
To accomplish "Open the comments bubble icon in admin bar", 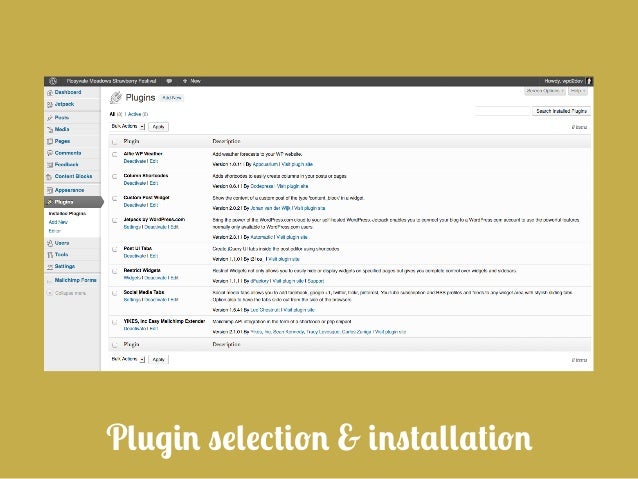I will point(169,81).
